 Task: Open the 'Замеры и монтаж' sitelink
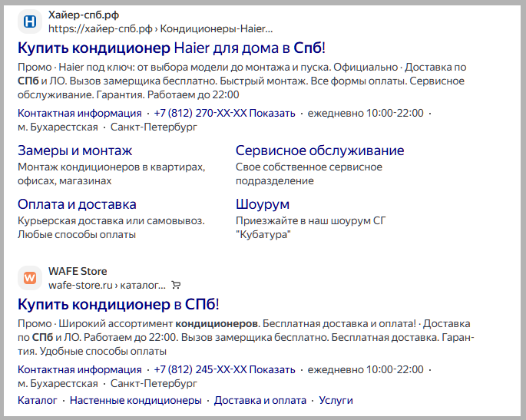pos(74,150)
